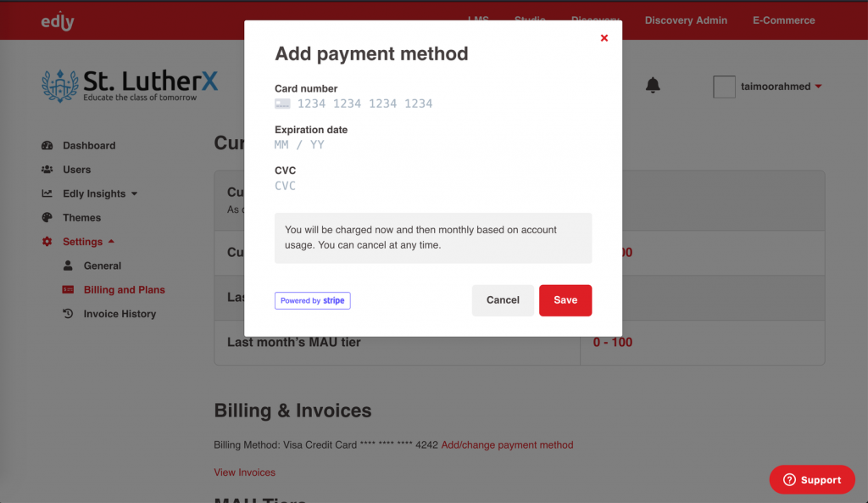868x503 pixels.
Task: Click the Save button
Action: pos(565,300)
